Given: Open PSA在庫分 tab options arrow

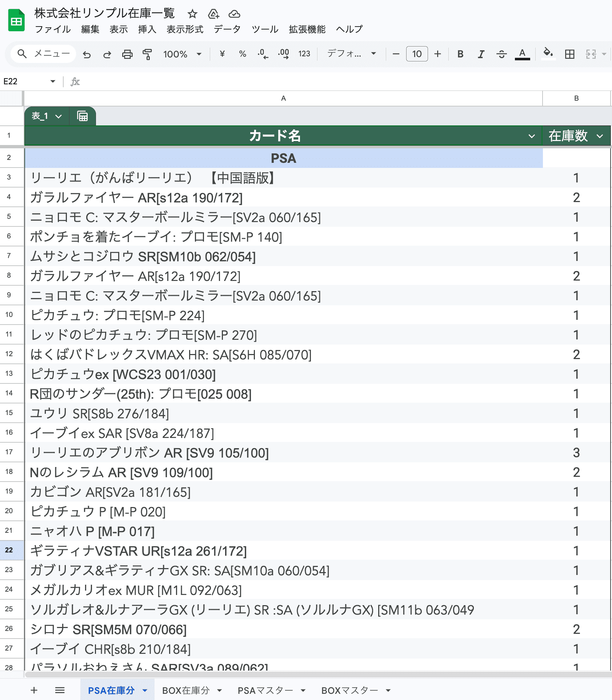Looking at the screenshot, I should pos(145,691).
